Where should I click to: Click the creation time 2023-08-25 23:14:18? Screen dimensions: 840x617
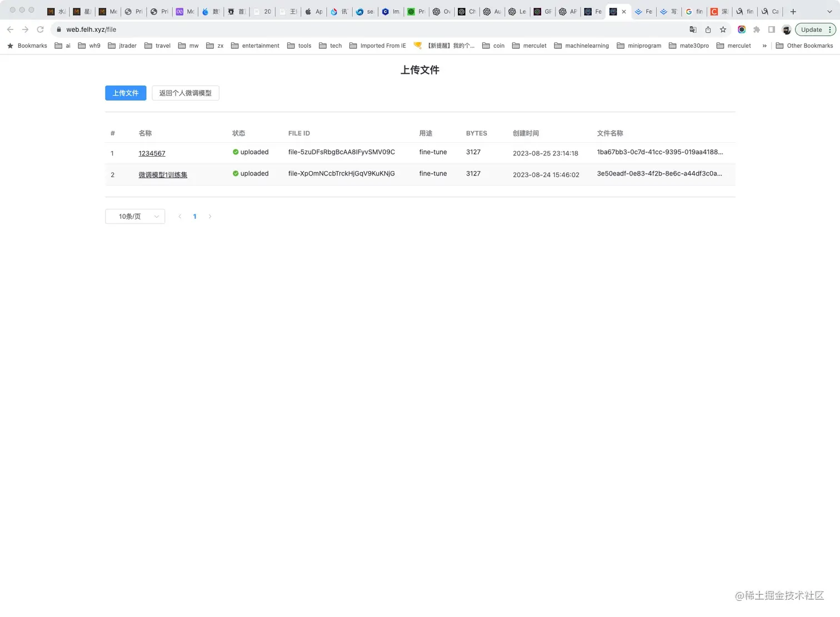[546, 153]
